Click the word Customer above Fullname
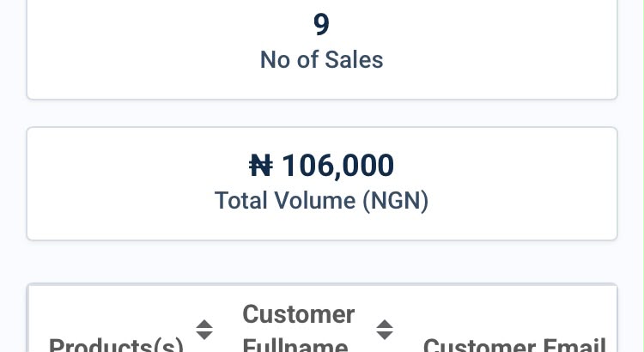 pyautogui.click(x=299, y=314)
